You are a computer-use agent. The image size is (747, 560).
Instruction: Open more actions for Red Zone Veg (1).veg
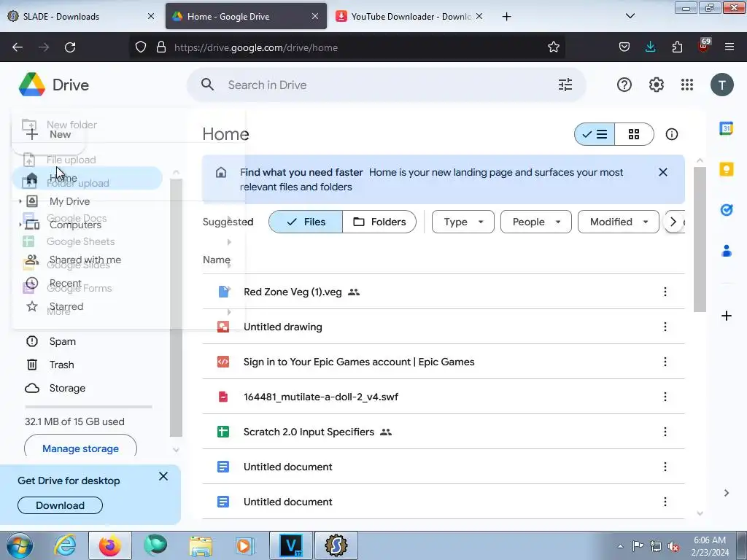(665, 292)
